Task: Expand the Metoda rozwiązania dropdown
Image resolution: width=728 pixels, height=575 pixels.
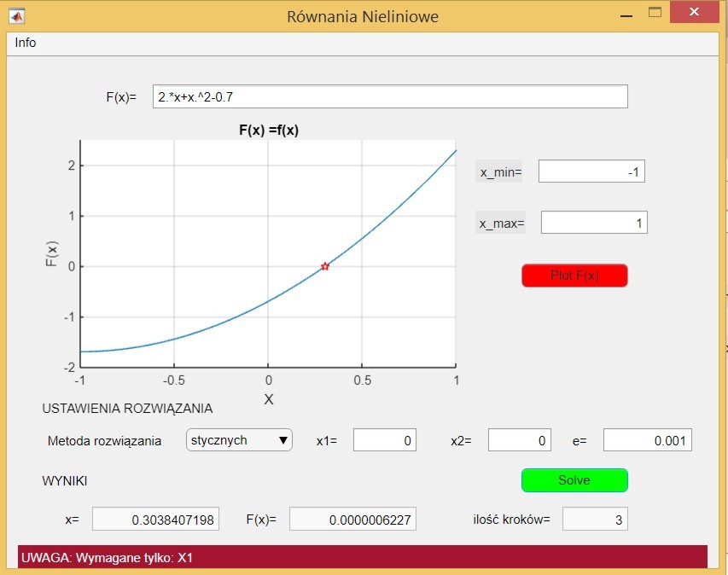Action: point(239,440)
